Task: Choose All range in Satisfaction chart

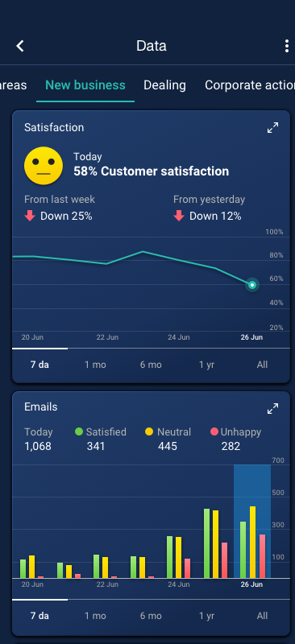Action: (x=262, y=365)
